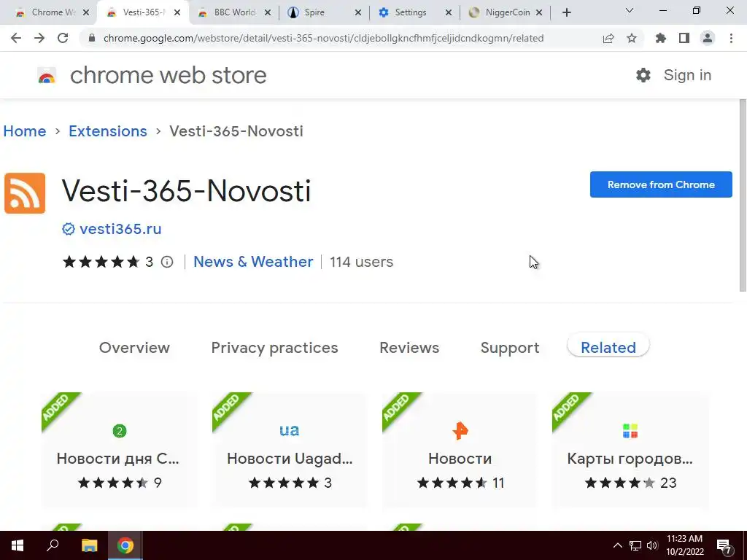The width and height of the screenshot is (747, 560).
Task: Open the notification center icon
Action: coord(724,546)
